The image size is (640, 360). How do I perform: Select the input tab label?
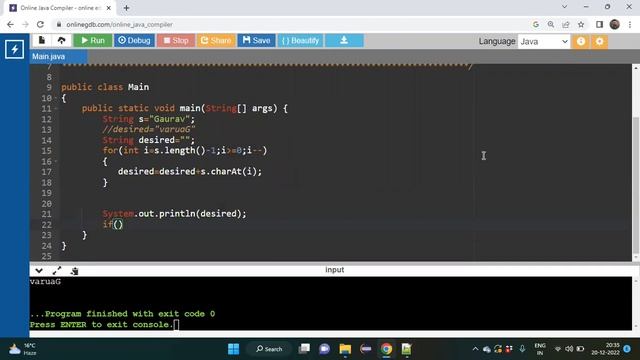(334, 270)
